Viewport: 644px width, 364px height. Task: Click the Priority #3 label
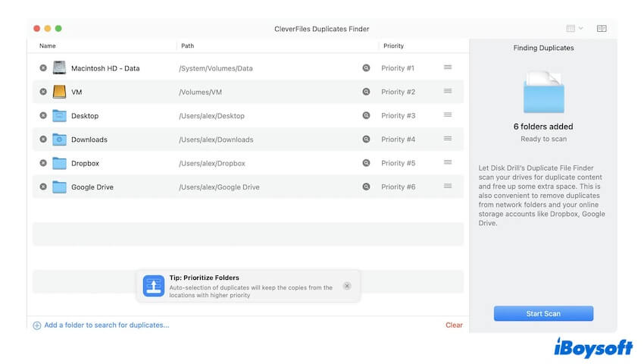click(398, 116)
